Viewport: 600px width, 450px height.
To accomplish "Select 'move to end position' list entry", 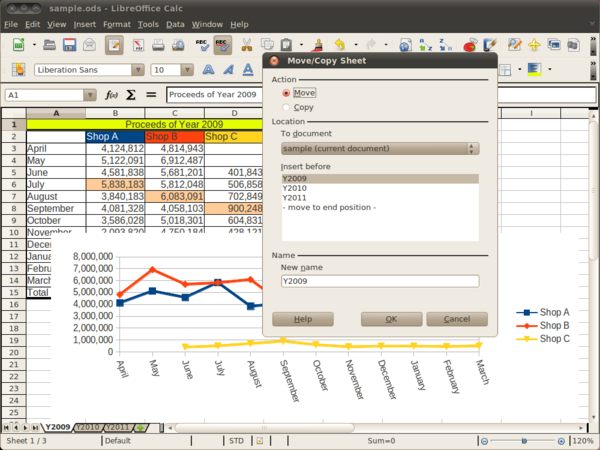I will point(330,207).
